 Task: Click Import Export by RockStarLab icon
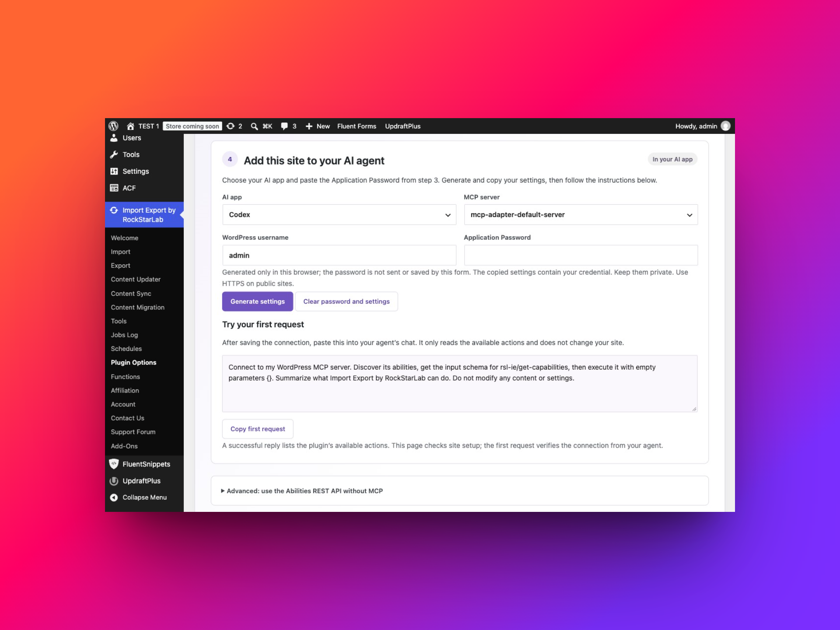114,210
